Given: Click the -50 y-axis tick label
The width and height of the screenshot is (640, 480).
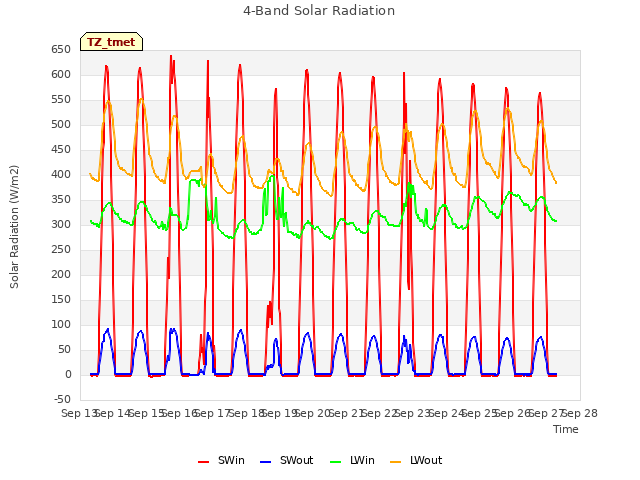Looking at the screenshot, I should click(62, 399).
